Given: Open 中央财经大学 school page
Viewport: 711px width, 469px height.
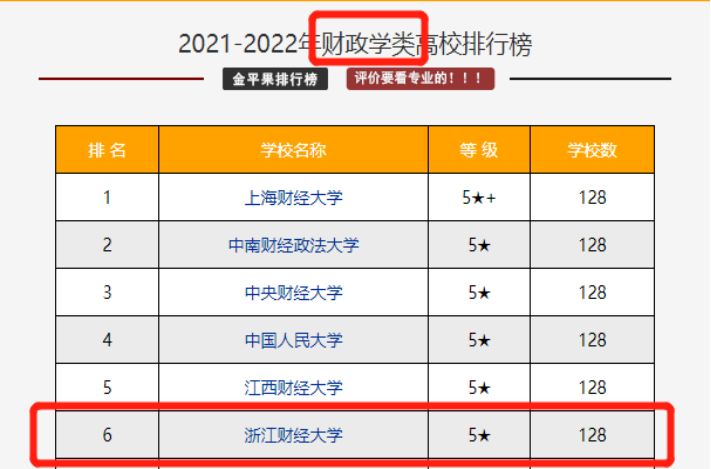Looking at the screenshot, I should 293,293.
